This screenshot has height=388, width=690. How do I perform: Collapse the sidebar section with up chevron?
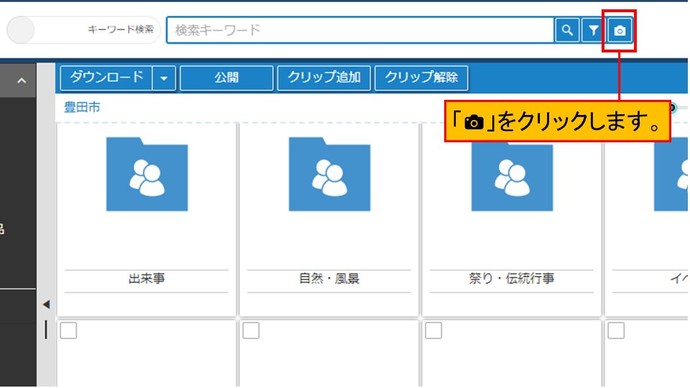21,81
